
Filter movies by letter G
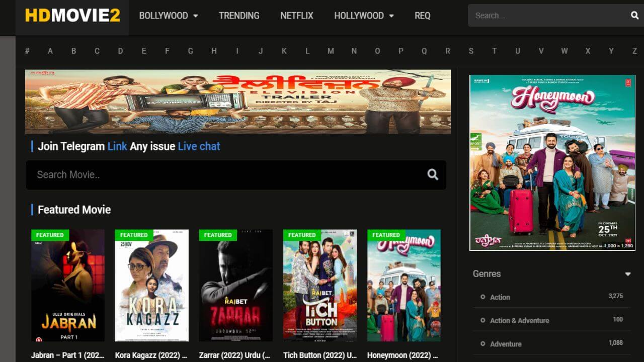click(x=190, y=51)
